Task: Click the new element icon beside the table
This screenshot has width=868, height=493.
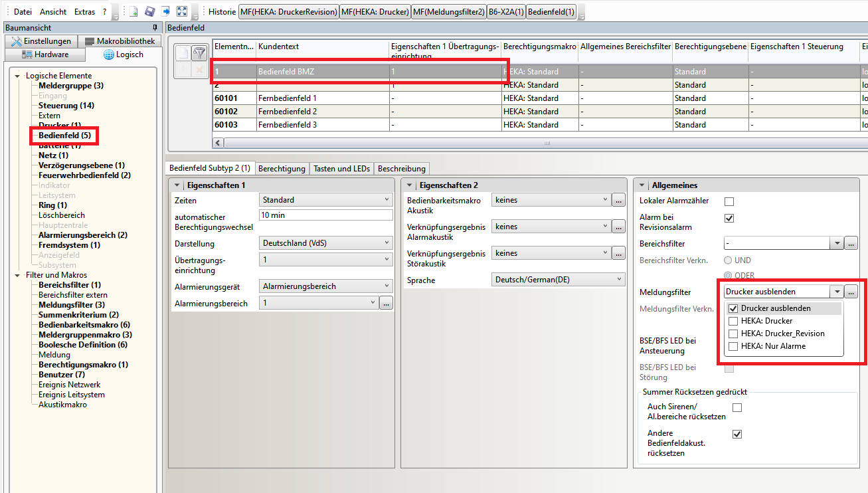Action: (x=183, y=54)
